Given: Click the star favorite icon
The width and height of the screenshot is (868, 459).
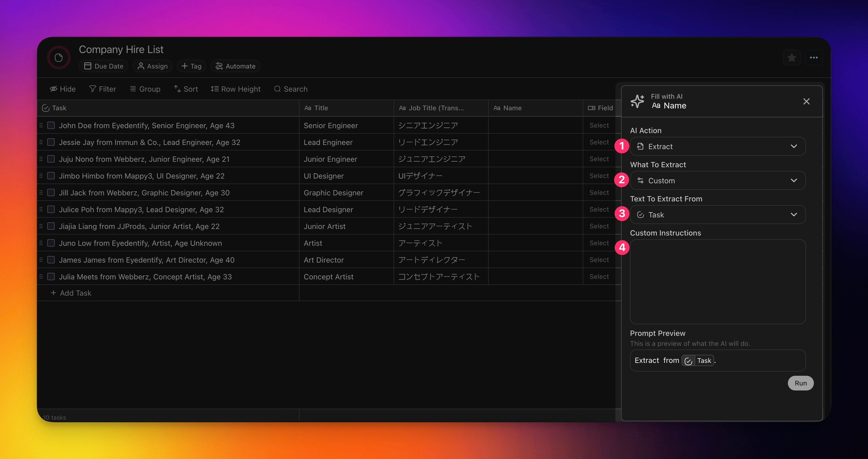Looking at the screenshot, I should click(x=792, y=58).
